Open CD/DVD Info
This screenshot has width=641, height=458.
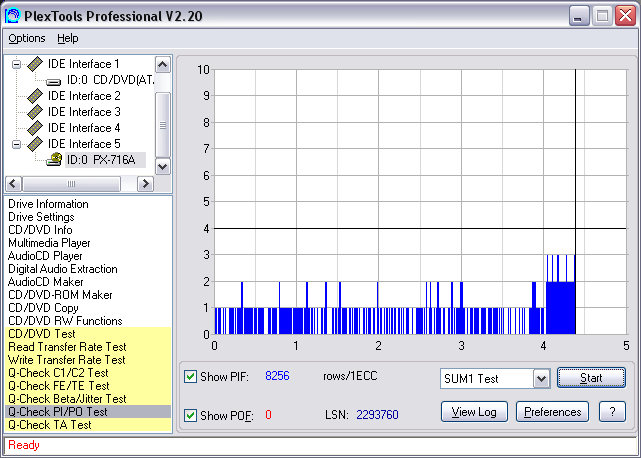(x=40, y=230)
